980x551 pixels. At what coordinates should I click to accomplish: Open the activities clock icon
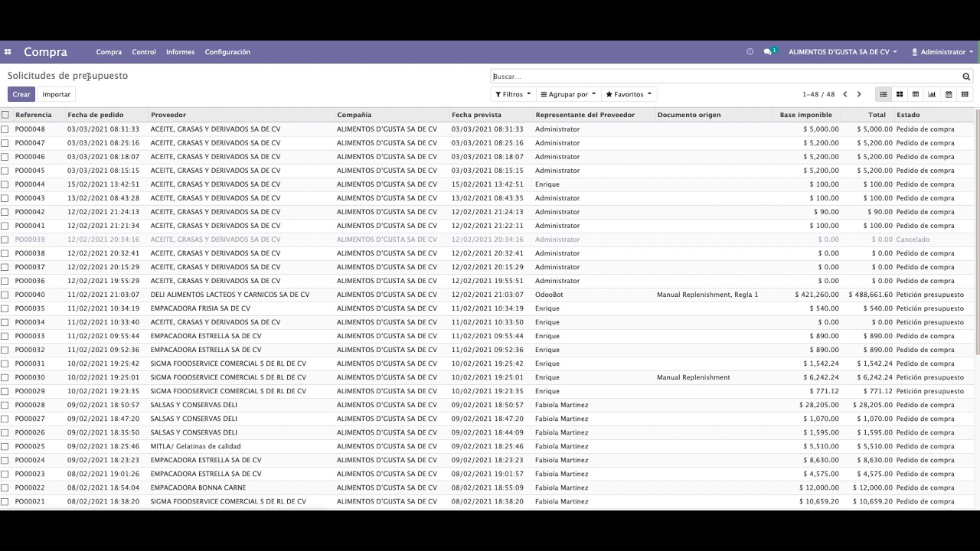click(x=750, y=52)
